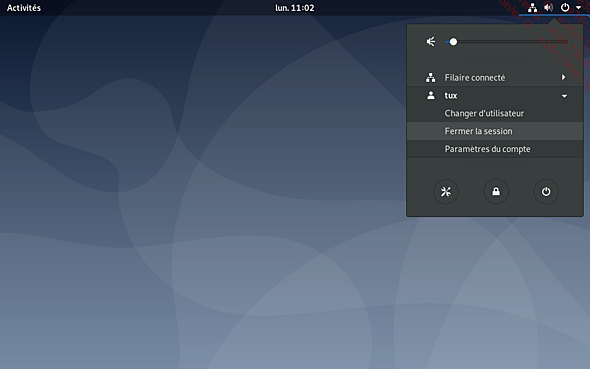Select the tux user entry
Viewport: 590px width, 369px height.
click(495, 96)
